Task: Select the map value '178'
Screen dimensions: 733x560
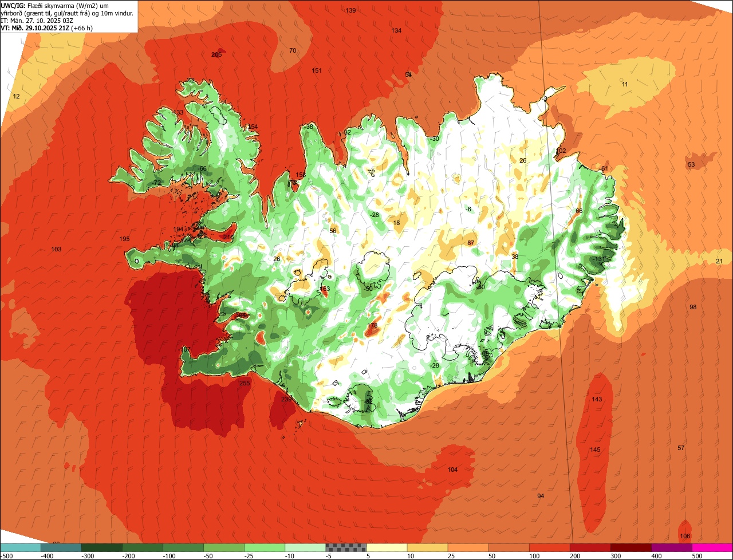Action: pos(372,325)
